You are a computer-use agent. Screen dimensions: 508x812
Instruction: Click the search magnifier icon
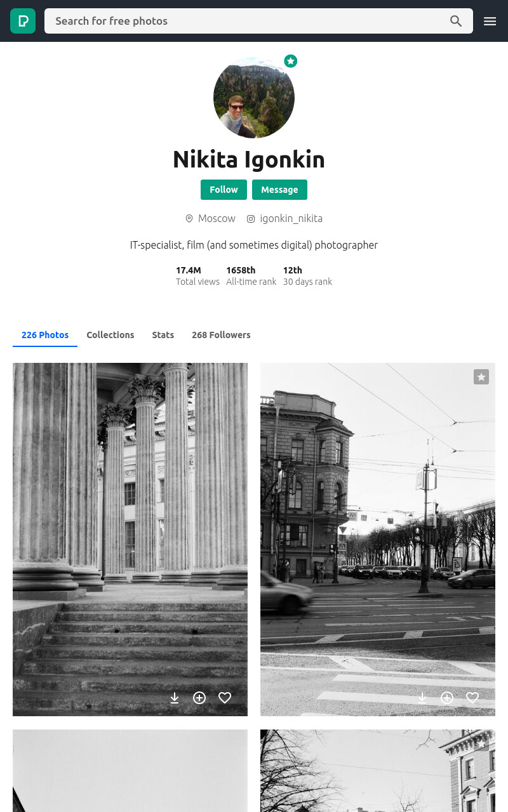(456, 21)
